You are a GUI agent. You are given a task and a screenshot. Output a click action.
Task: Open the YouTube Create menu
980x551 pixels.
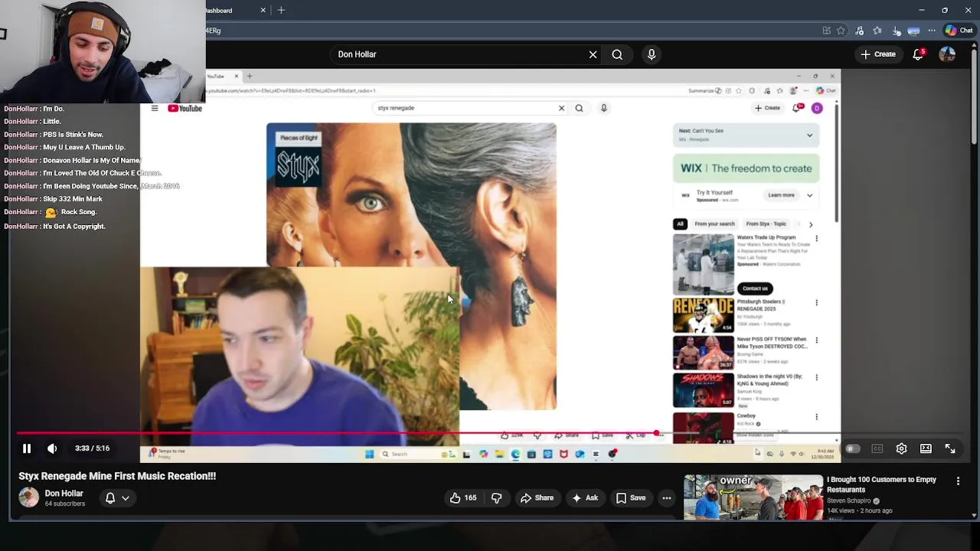click(877, 54)
